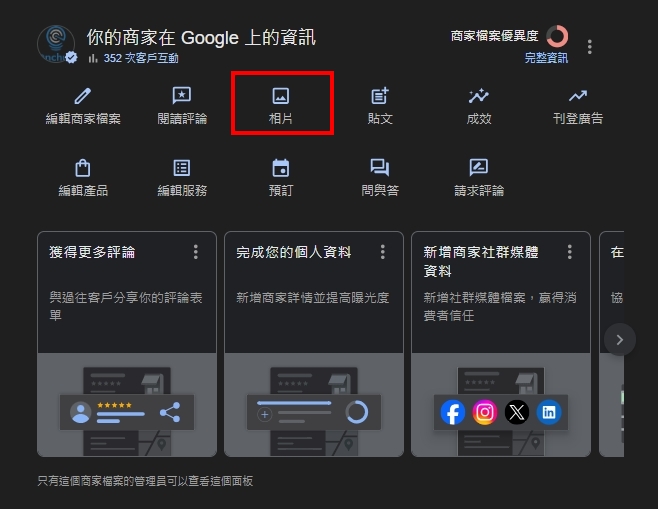Open 編輯服務 list icon
658x509 pixels.
click(x=182, y=168)
